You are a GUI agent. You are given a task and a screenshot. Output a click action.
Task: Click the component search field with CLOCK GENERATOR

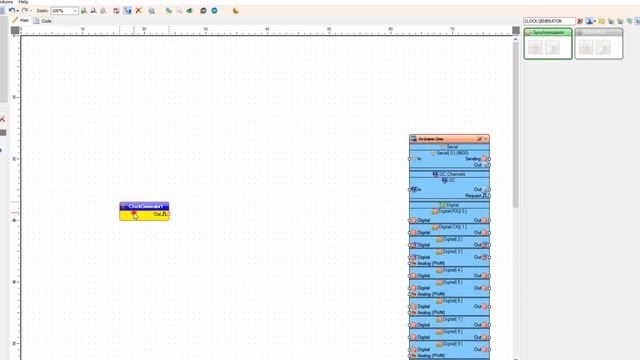click(549, 21)
